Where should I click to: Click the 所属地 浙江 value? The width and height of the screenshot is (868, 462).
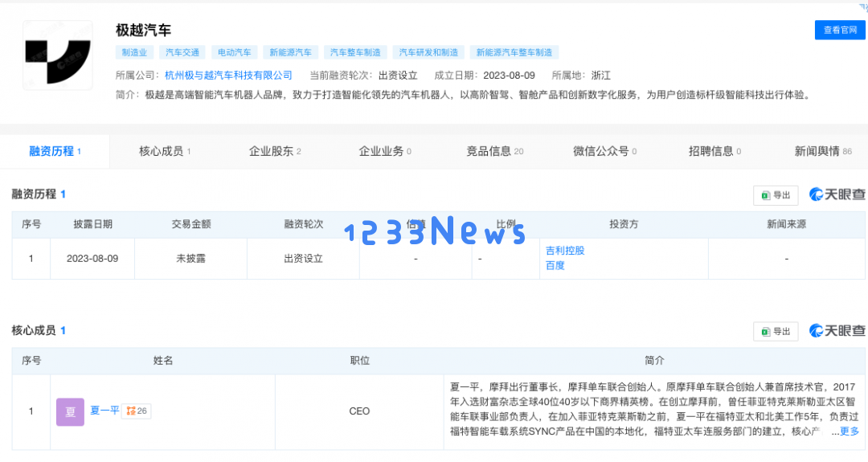(600, 76)
